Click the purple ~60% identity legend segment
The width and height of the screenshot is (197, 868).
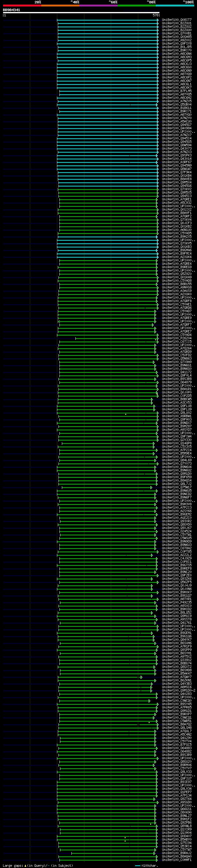coord(99,6)
